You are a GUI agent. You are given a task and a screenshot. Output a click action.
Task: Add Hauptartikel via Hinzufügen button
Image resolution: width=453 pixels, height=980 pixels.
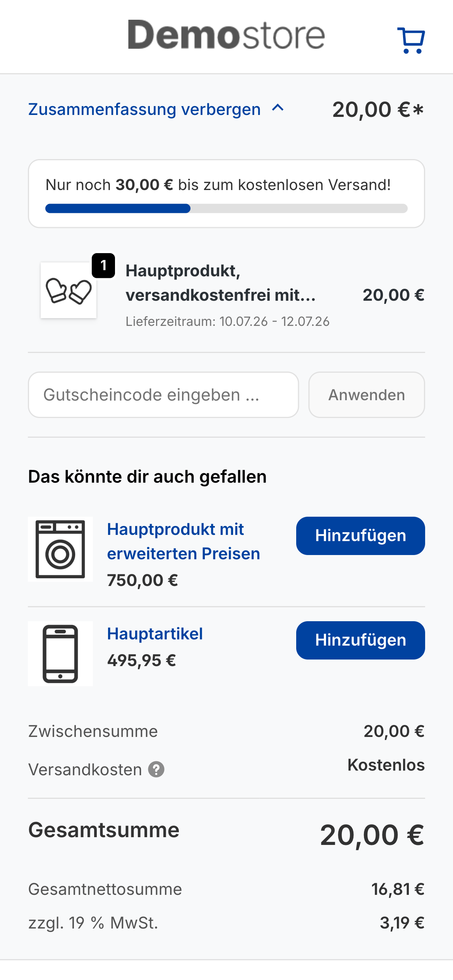click(360, 640)
